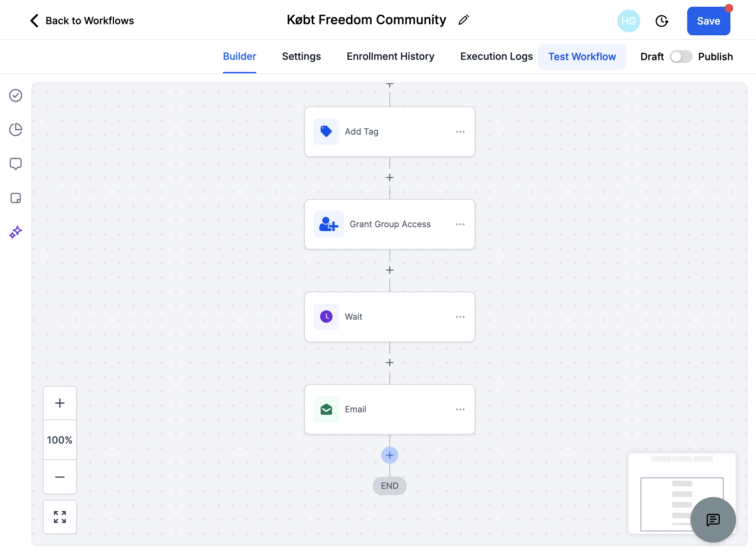Open the AI sparkle assistant icon
756x554 pixels.
click(x=16, y=232)
